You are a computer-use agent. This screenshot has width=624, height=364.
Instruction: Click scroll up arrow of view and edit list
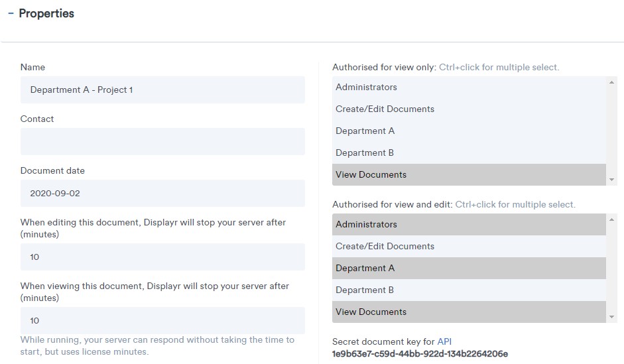pyautogui.click(x=611, y=219)
